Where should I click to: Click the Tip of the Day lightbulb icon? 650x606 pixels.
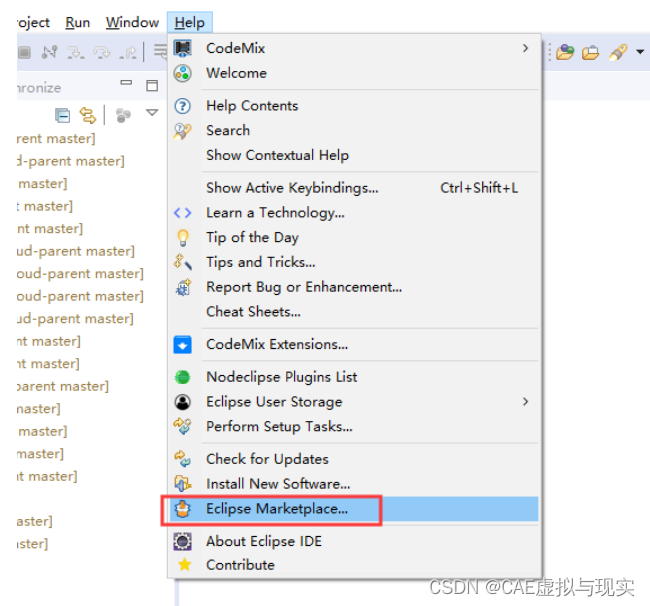click(183, 238)
